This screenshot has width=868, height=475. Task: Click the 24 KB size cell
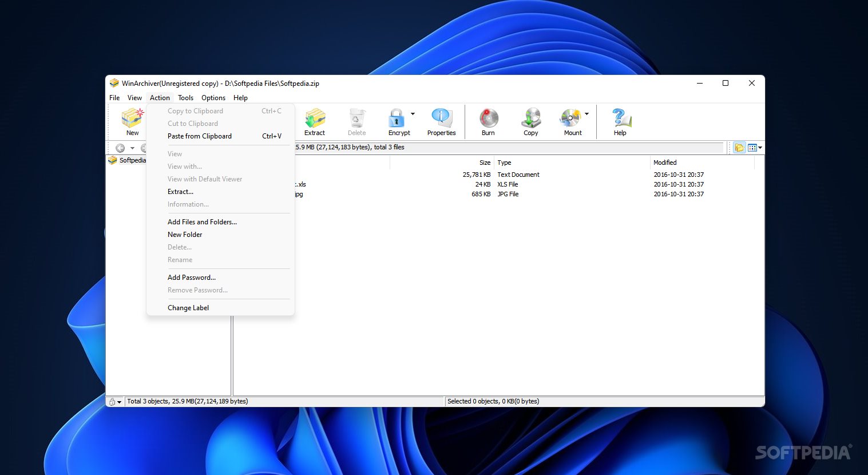[483, 184]
